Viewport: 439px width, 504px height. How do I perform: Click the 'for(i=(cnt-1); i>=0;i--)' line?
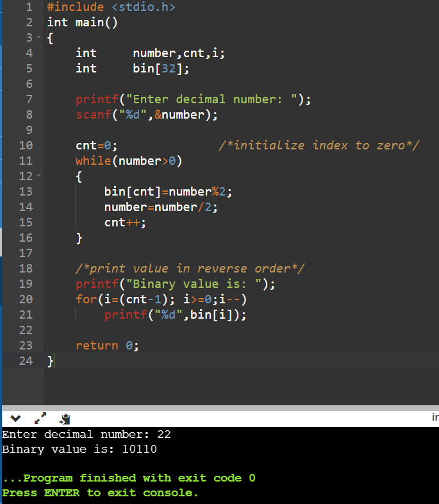pos(162,299)
